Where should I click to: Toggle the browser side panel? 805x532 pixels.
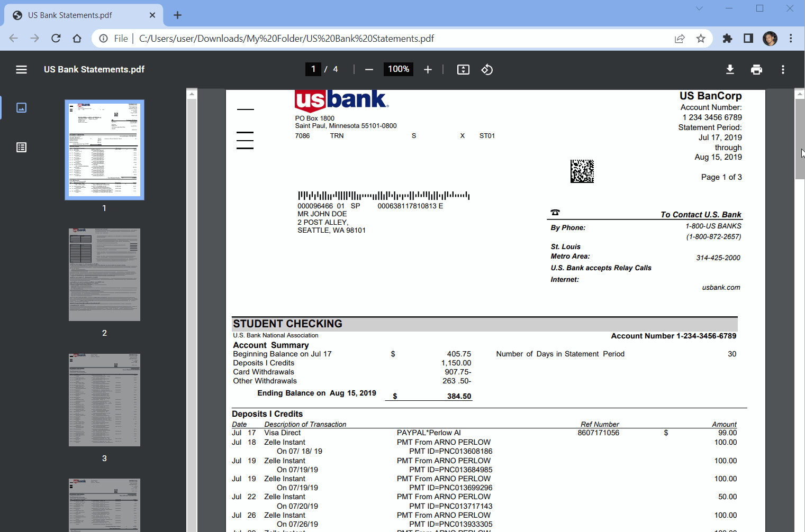click(748, 38)
